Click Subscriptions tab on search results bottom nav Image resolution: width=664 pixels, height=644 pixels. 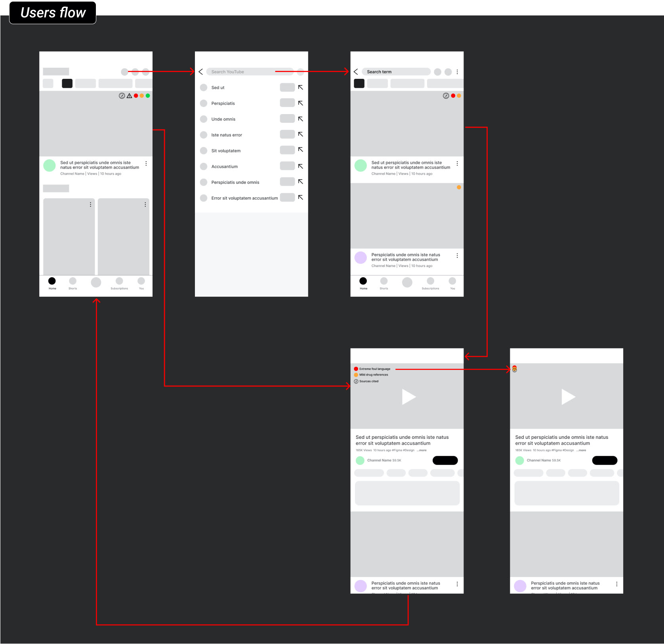pyautogui.click(x=430, y=283)
